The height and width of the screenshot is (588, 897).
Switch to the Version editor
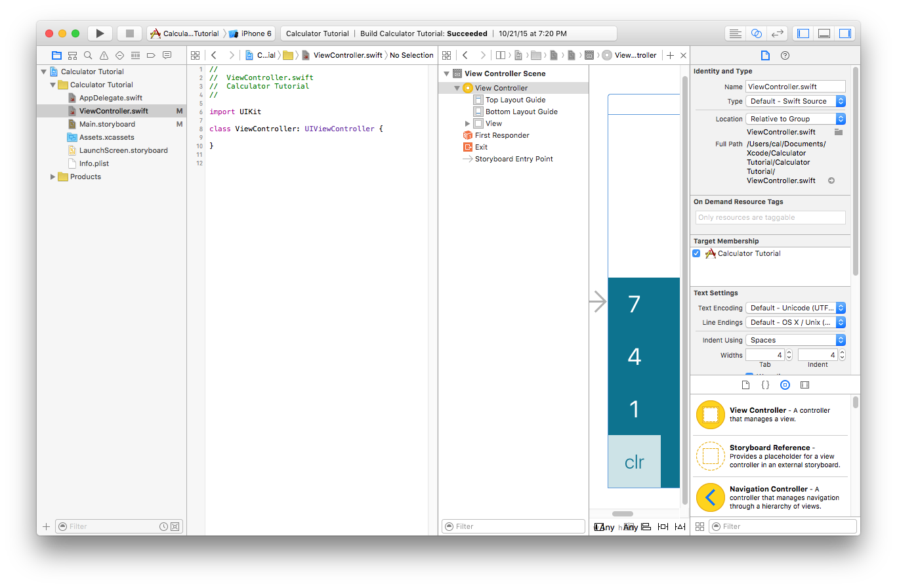pos(778,33)
